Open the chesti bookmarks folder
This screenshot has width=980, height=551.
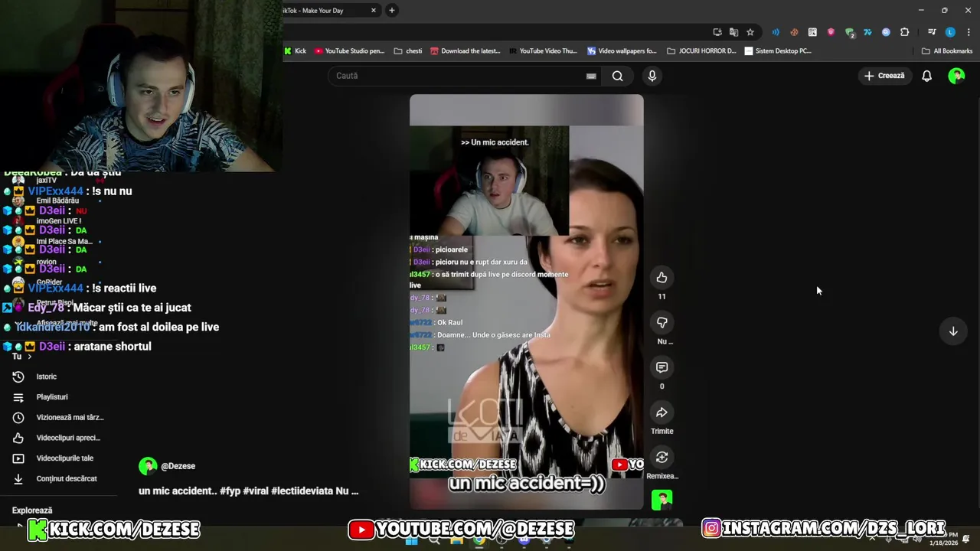tap(408, 51)
